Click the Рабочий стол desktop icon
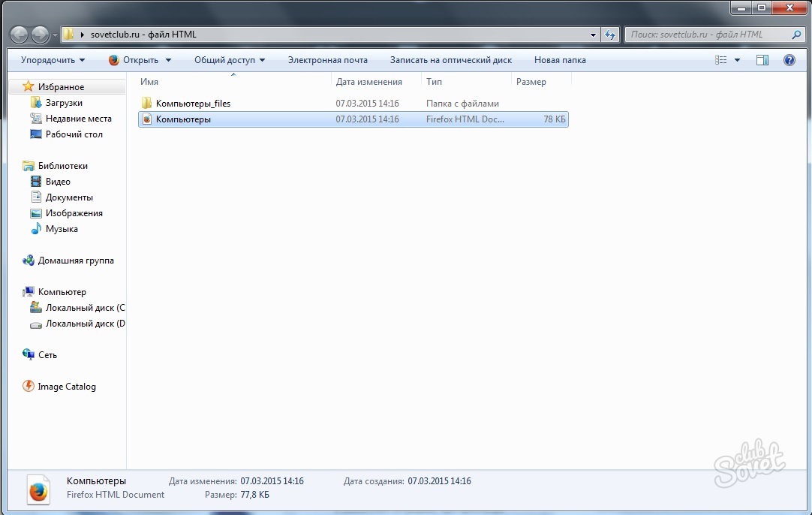 tap(36, 134)
